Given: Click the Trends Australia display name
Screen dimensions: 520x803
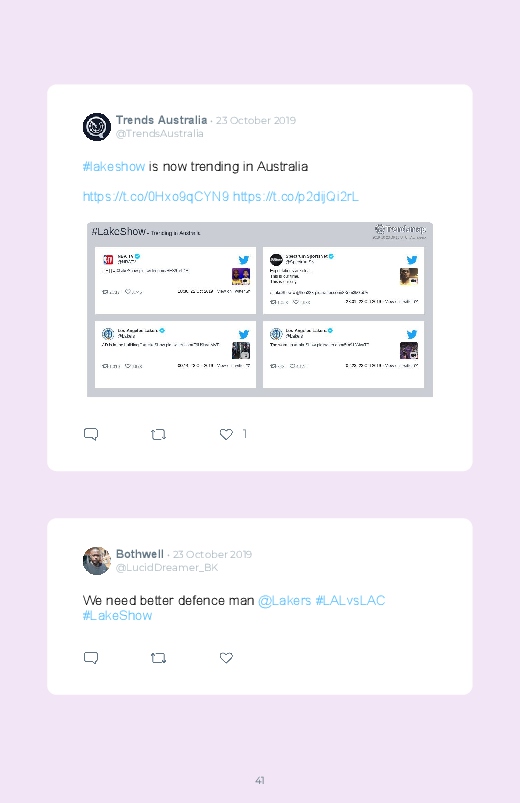Looking at the screenshot, I should tap(161, 120).
